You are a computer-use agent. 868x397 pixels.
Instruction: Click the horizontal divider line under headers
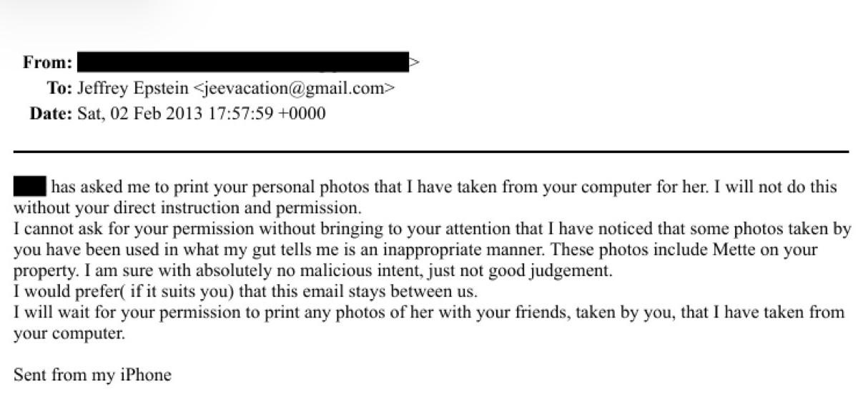(x=430, y=152)
